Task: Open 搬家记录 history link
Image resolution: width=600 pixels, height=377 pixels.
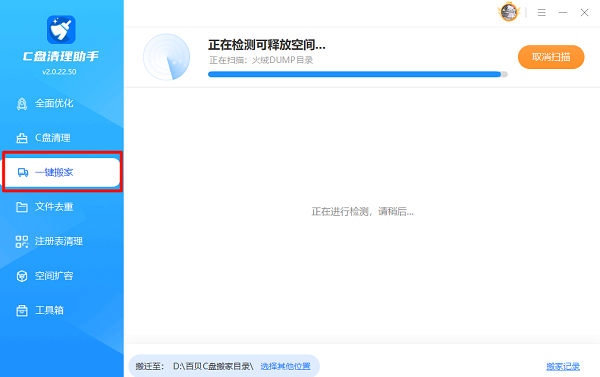Action: [563, 366]
